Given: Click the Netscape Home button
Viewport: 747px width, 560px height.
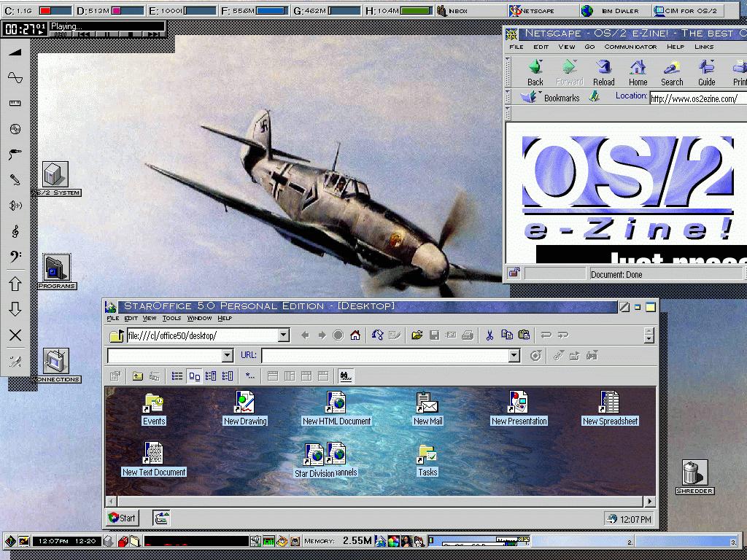Looking at the screenshot, I should point(638,72).
